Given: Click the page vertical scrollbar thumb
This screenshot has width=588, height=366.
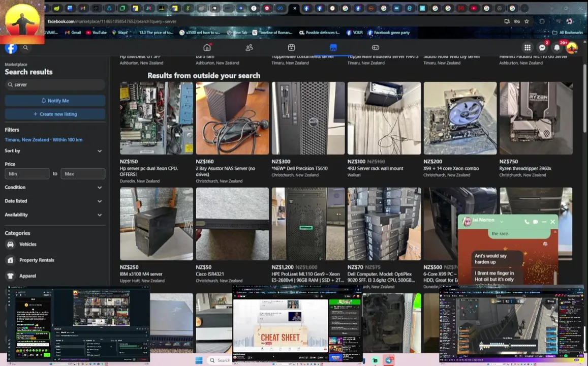Looking at the screenshot, I should point(584,98).
